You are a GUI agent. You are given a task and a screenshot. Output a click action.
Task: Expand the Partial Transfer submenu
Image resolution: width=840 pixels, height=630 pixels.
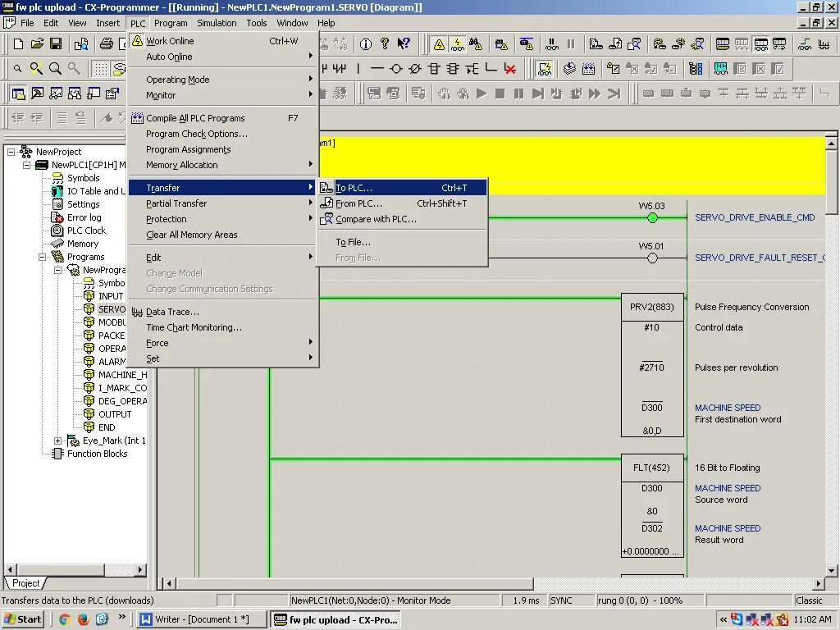click(x=223, y=203)
